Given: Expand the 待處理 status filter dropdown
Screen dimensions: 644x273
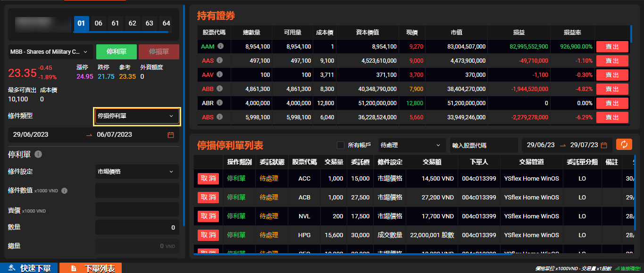Looking at the screenshot, I should click(411, 145).
